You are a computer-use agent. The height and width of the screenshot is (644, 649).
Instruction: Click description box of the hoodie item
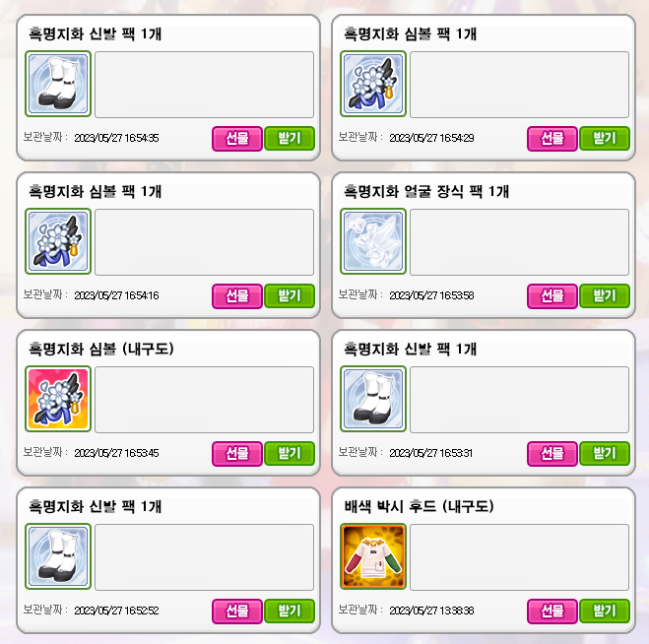click(519, 557)
